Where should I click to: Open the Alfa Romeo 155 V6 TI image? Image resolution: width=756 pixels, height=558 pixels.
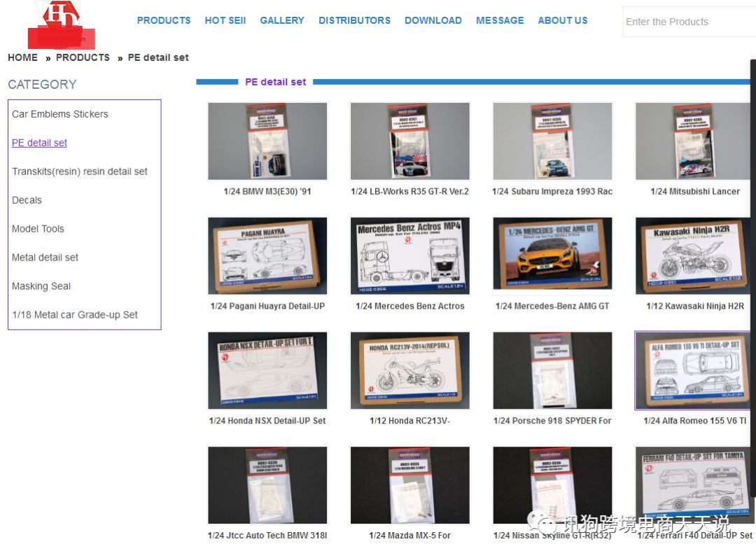tap(693, 370)
